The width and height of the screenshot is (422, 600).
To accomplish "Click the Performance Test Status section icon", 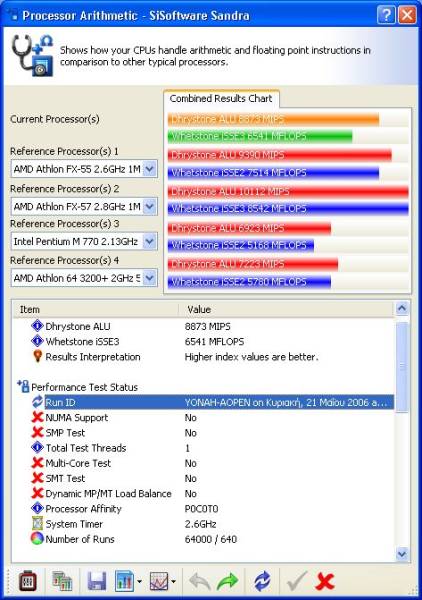I will [x=23, y=386].
